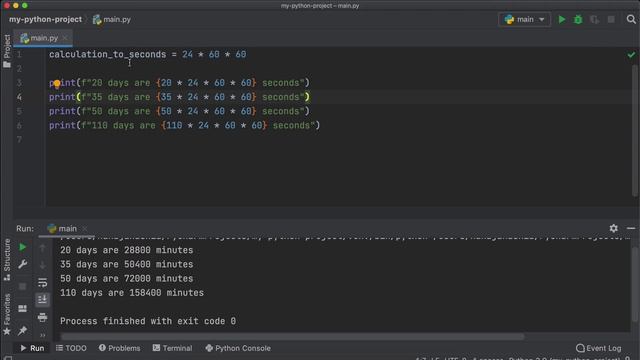Screen dimensions: 640x360
Task: Click the stop square in Run panel
Action: [x=23, y=286]
